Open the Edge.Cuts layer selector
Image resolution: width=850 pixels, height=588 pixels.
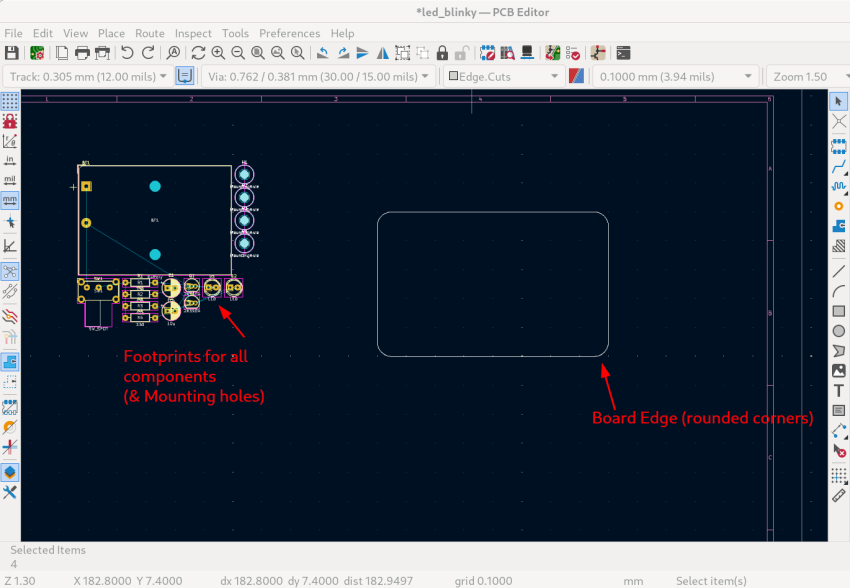[x=555, y=76]
